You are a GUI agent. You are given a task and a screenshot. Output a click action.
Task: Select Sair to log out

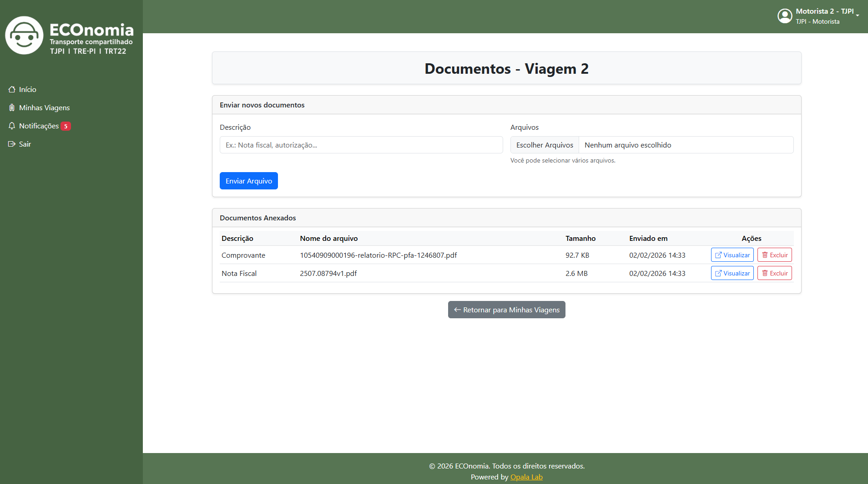[25, 144]
